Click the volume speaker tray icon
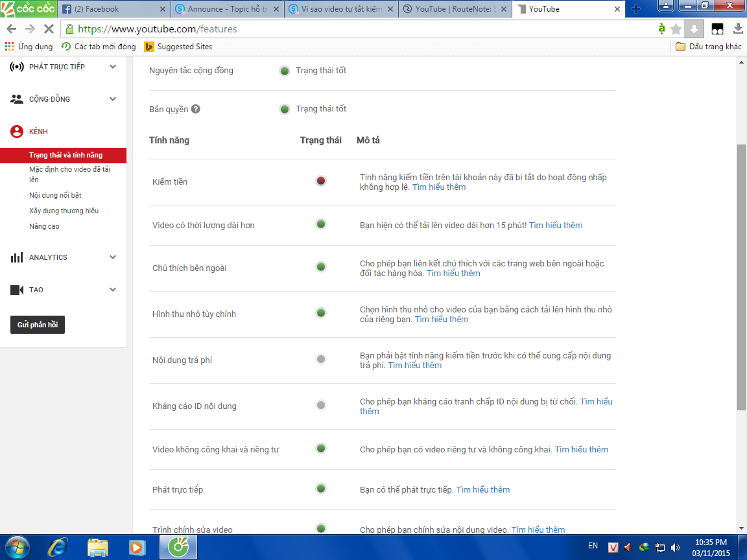 (x=675, y=547)
